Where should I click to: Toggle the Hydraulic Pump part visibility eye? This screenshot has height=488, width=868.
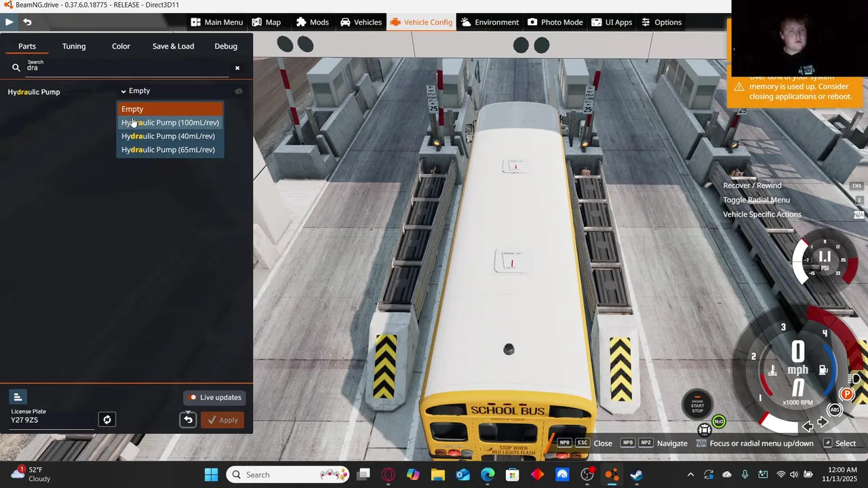pos(238,91)
